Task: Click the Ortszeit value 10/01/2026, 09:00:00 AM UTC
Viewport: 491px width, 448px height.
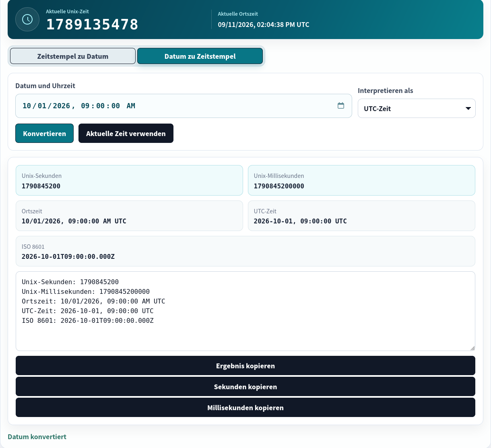Action: [x=74, y=221]
